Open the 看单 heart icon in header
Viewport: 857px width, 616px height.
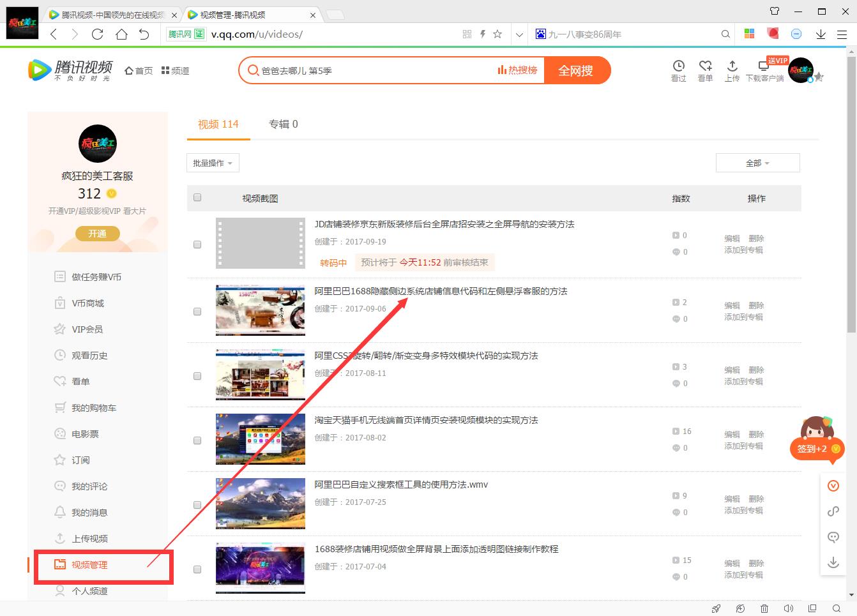click(x=705, y=70)
